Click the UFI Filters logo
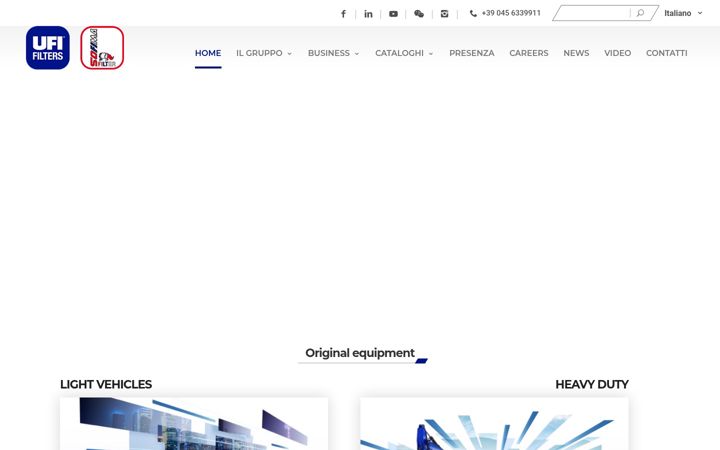Screen dimensions: 720x450 [48, 48]
